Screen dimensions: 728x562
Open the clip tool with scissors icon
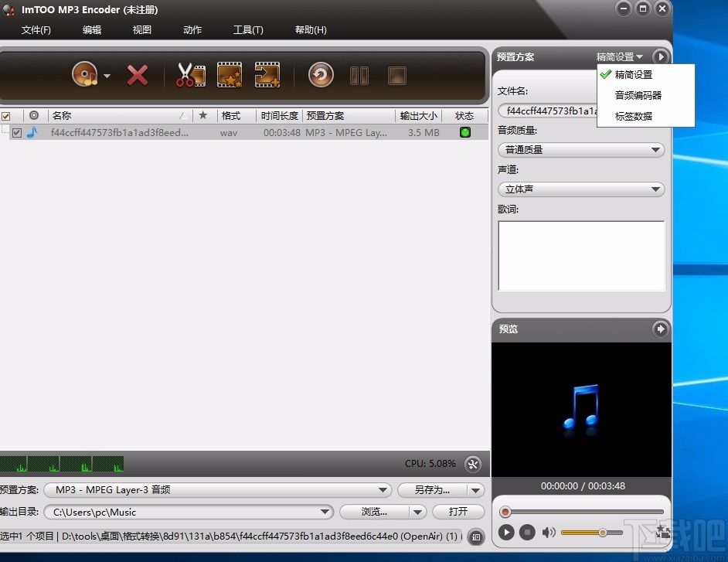(190, 75)
